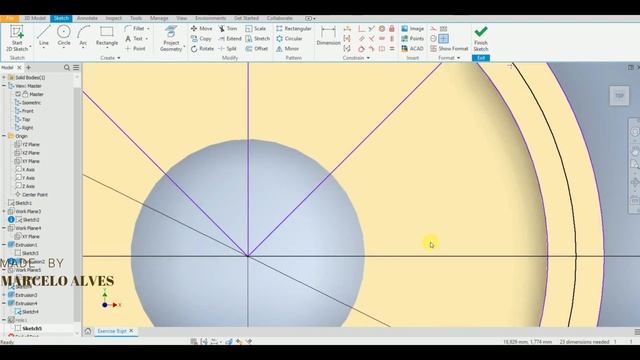
Task: Select the Arc tool
Action: pos(83,36)
